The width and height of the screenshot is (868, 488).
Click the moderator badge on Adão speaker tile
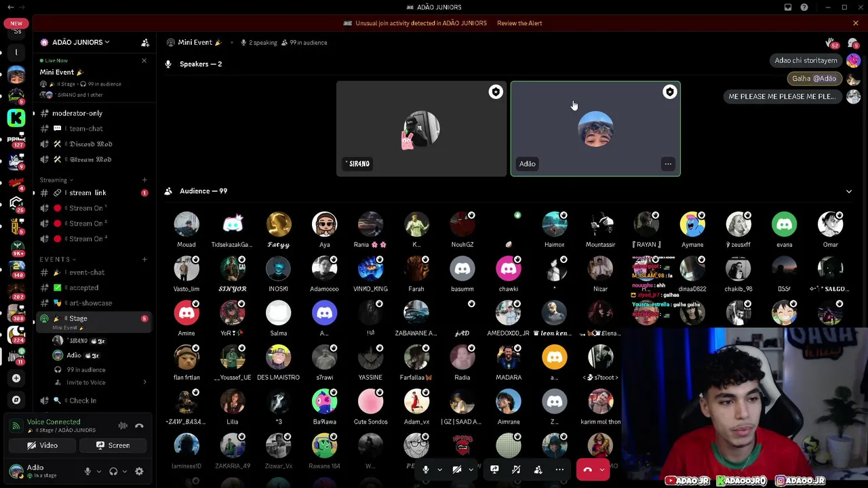click(x=669, y=92)
